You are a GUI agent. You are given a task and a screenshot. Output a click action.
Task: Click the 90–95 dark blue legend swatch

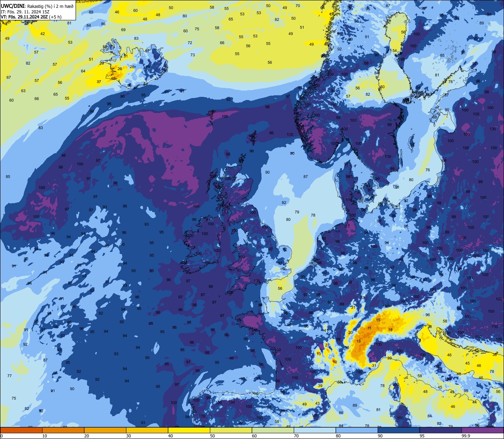pyautogui.click(x=398, y=430)
